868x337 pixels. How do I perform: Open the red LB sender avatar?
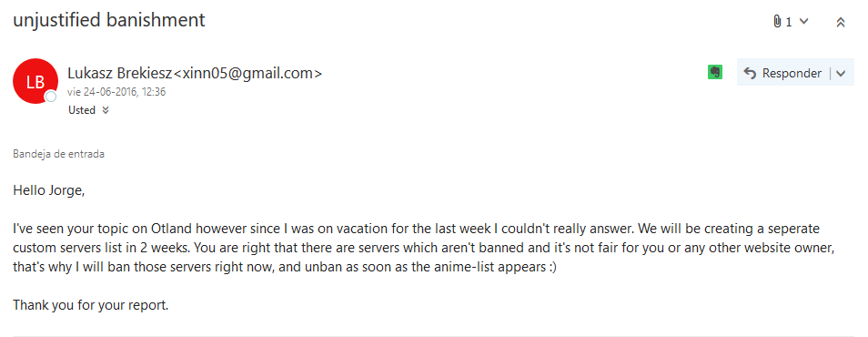tap(35, 81)
